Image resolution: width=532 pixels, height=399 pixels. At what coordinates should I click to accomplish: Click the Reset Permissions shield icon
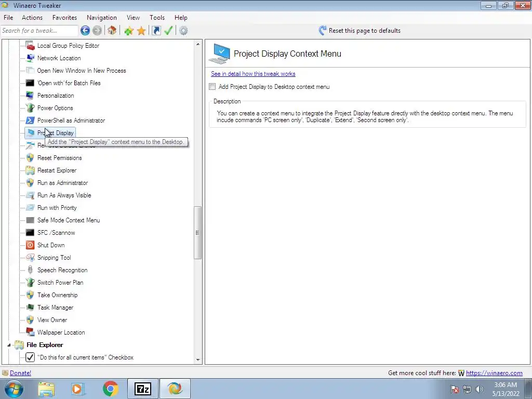point(30,158)
